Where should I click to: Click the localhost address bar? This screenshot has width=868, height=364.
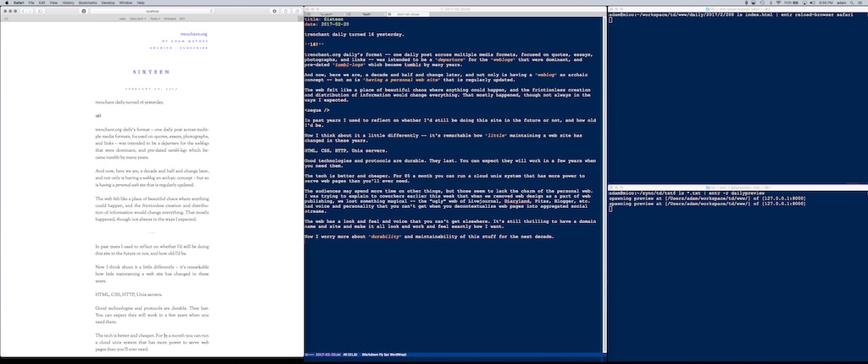[152, 11]
